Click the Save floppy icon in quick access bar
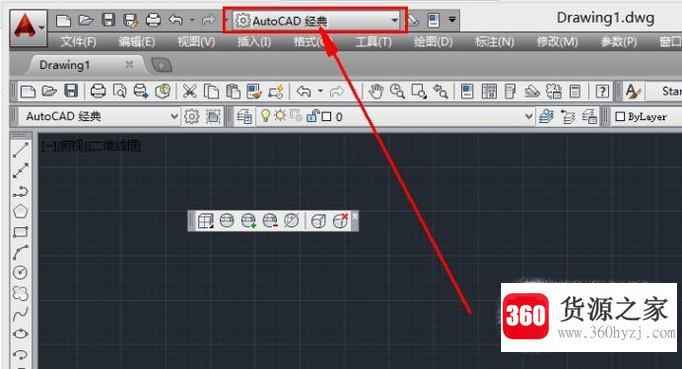The height and width of the screenshot is (369, 682). click(108, 20)
